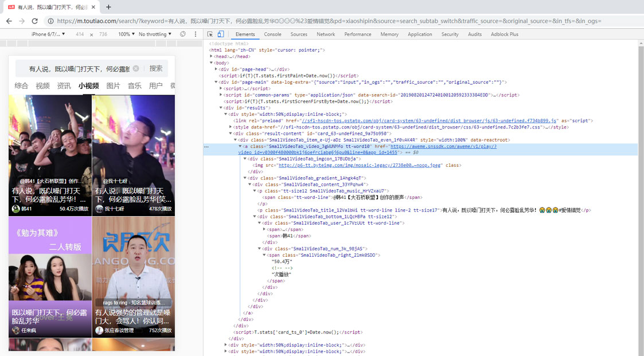Expand the head element node
This screenshot has width=644, height=356.
tap(212, 57)
